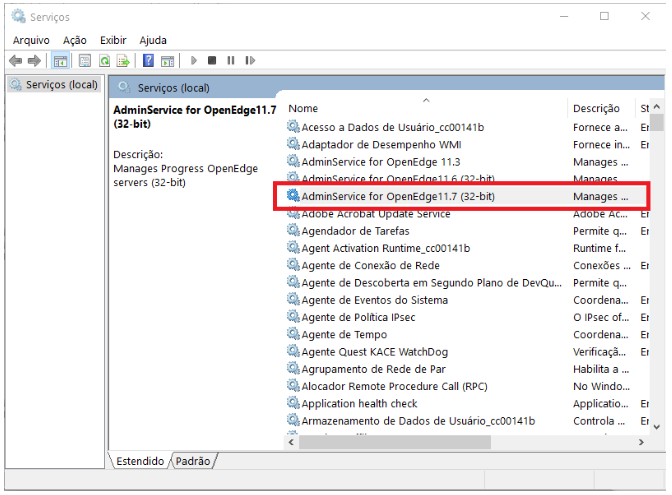
Task: Click 'Habilita a ...' description cell
Action: tap(601, 369)
